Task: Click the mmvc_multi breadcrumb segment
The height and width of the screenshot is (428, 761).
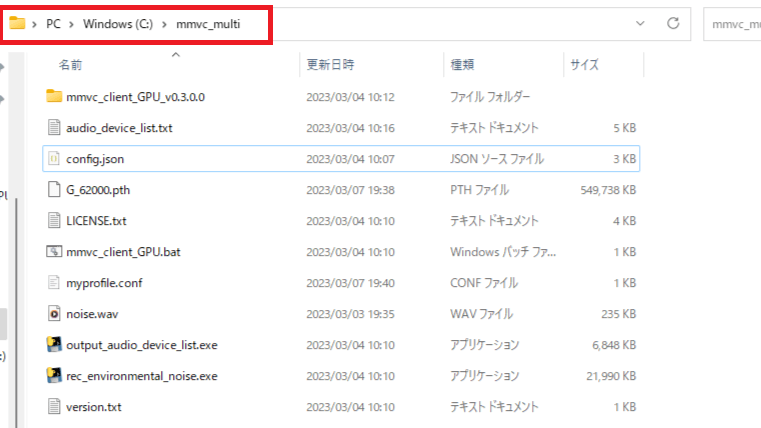Action: click(x=208, y=24)
